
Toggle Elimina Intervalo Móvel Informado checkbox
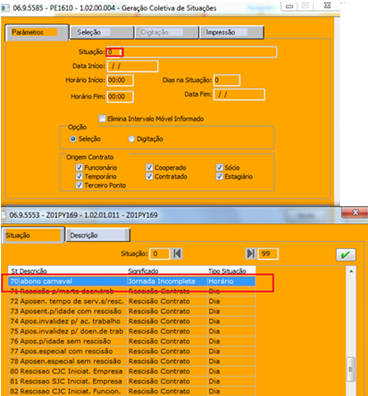[102, 119]
